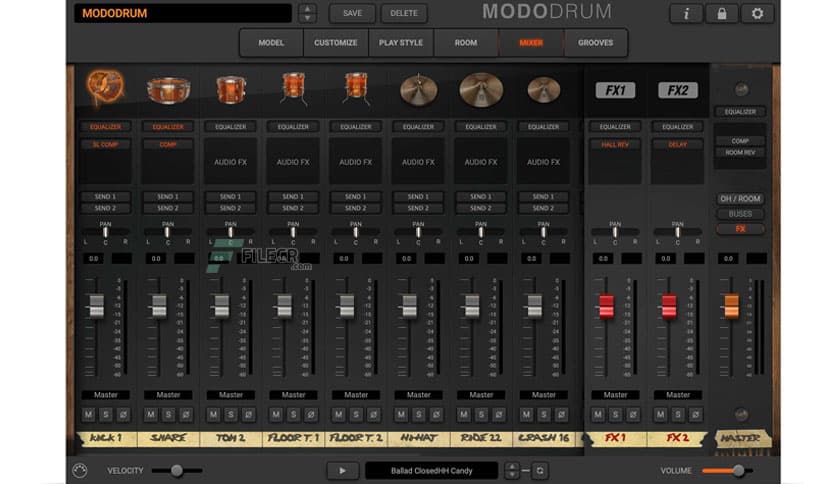Screen dimensions: 836x484
Task: Open Kick 1 output Master dropdown
Action: click(106, 395)
